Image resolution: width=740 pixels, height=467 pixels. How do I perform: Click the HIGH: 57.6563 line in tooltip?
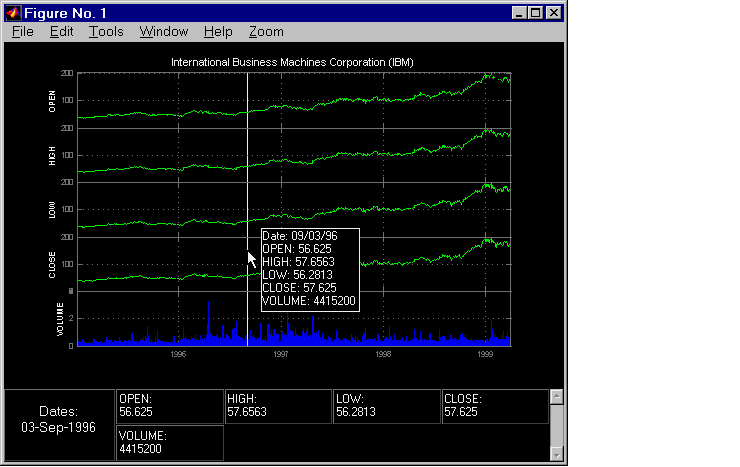click(x=298, y=262)
